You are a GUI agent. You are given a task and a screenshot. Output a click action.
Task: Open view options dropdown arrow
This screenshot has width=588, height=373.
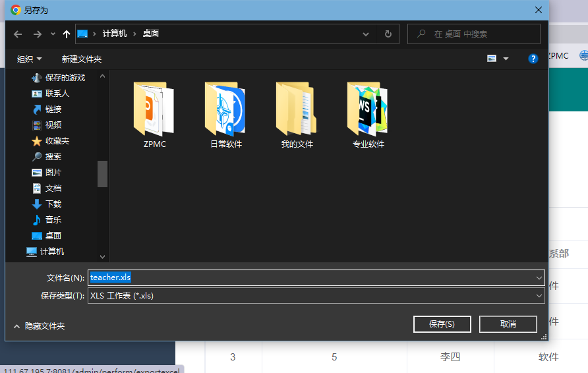(506, 59)
